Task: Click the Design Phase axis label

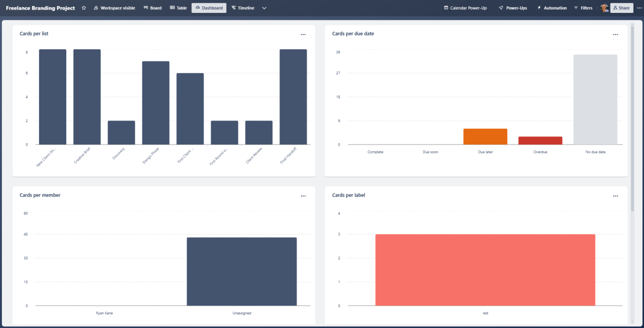Action: (x=150, y=156)
